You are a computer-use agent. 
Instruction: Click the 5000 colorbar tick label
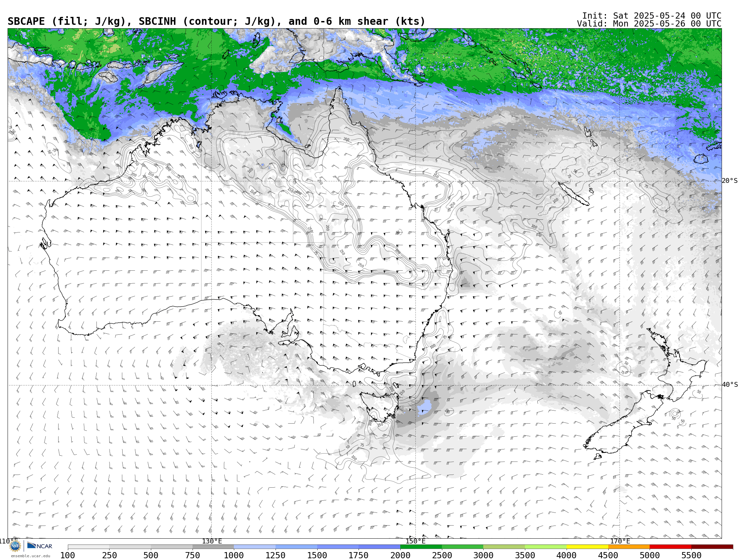pyautogui.click(x=650, y=556)
